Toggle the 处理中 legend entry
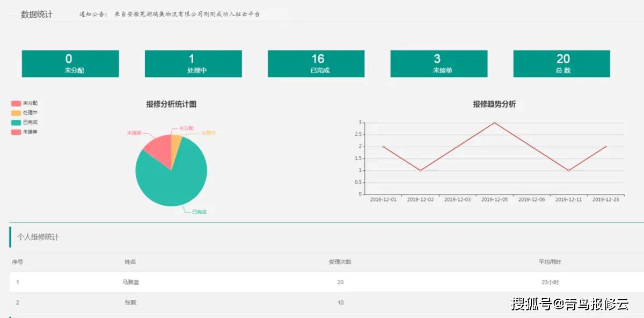The width and height of the screenshot is (644, 318). point(24,113)
